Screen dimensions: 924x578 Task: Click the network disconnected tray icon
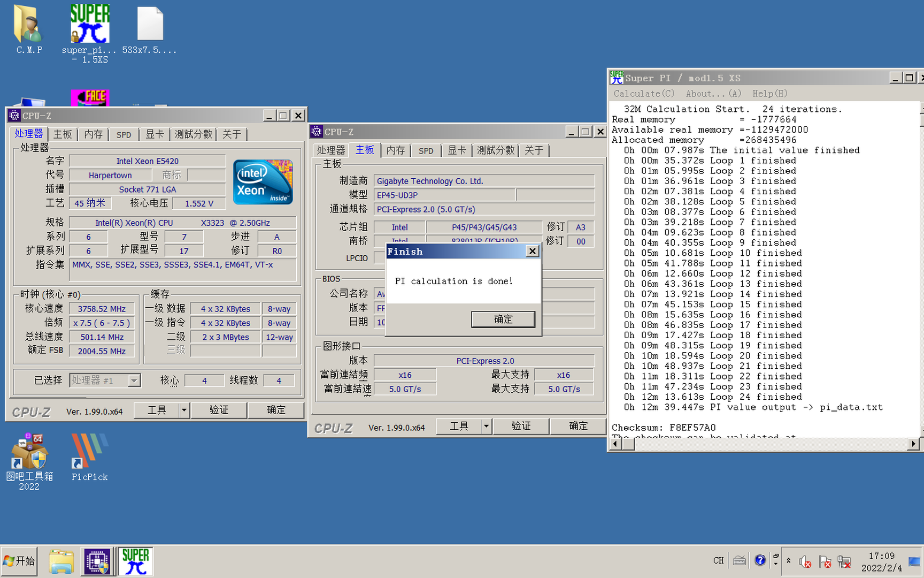(x=844, y=561)
